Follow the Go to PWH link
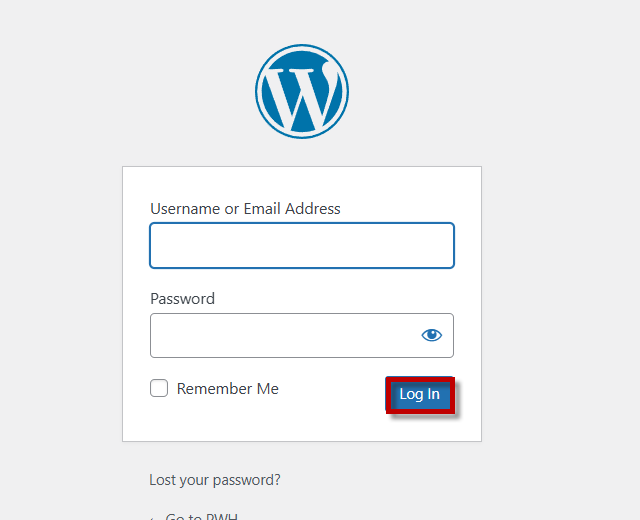The height and width of the screenshot is (520, 640). pyautogui.click(x=200, y=516)
